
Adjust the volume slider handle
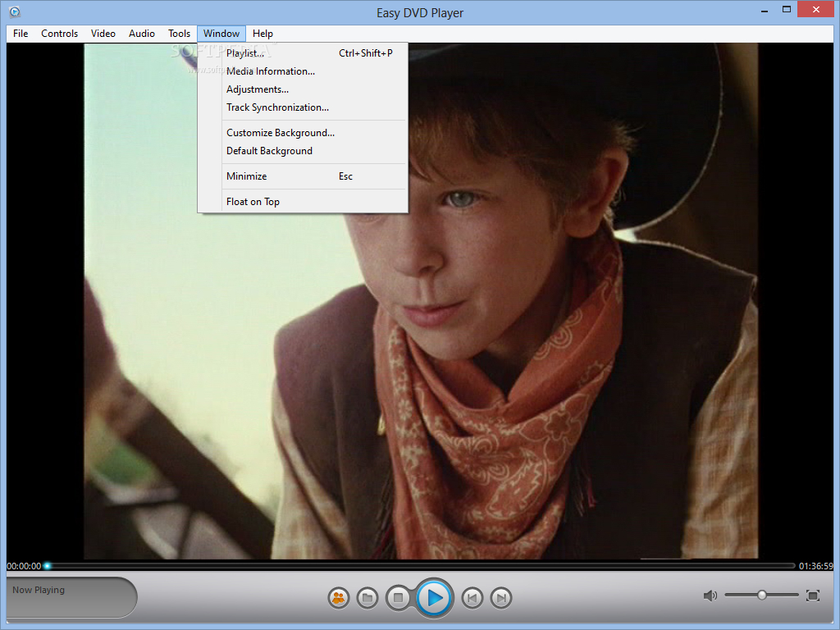point(761,596)
